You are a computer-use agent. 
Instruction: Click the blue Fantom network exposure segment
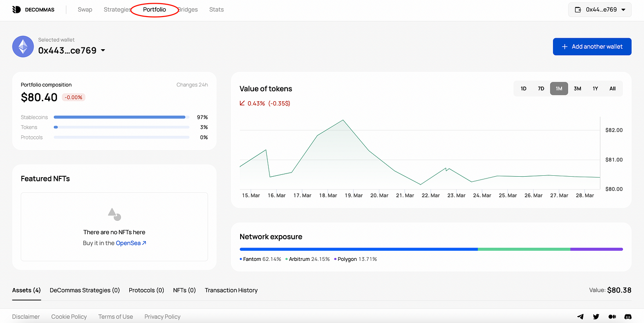coord(359,249)
